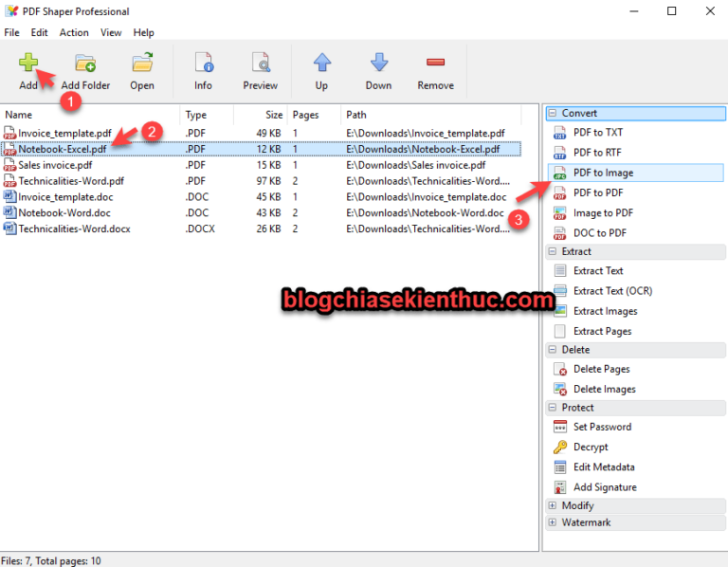Viewport: 728px width, 567px height.
Task: Click the Delete Images icon
Action: 560,389
